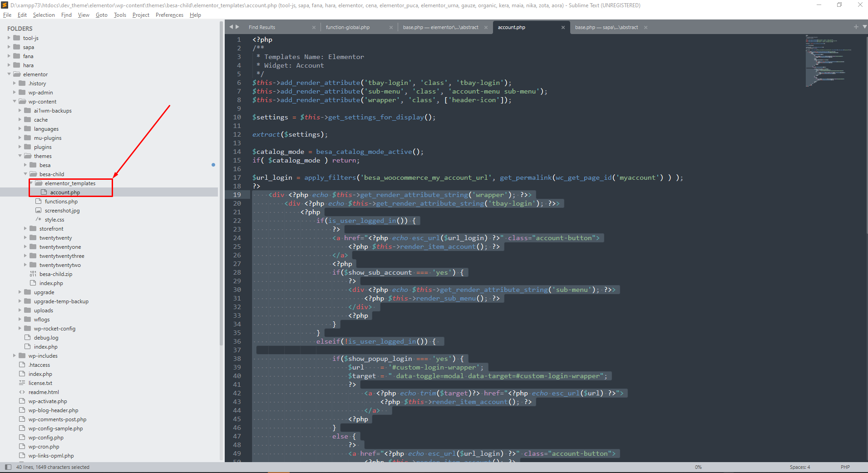The image size is (868, 473).
Task: Open the Selection menu
Action: point(44,15)
